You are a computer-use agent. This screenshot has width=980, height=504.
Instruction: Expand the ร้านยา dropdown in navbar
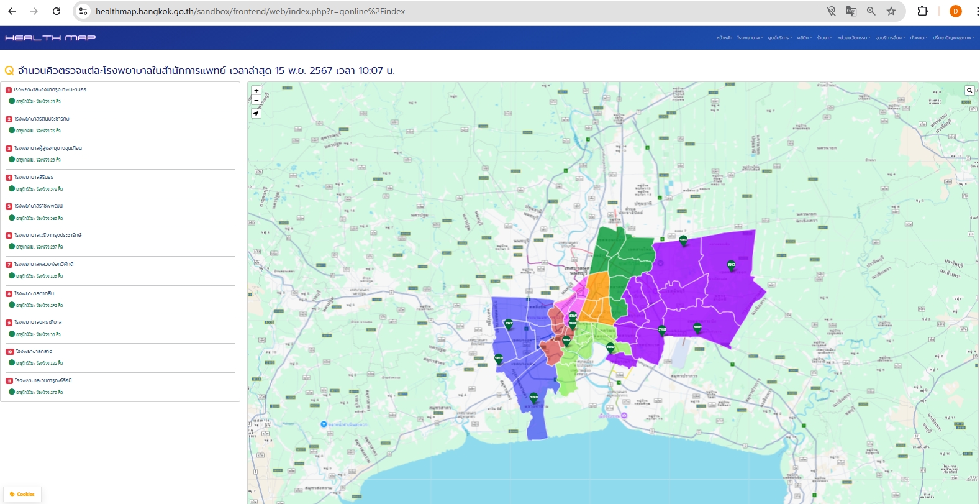click(x=824, y=38)
